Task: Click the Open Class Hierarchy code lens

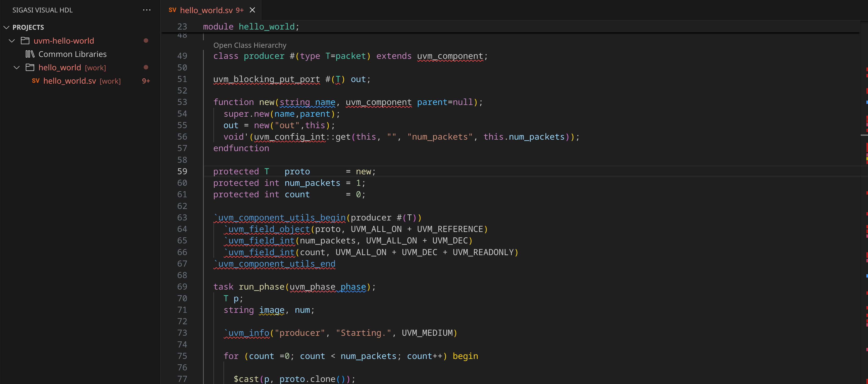Action: click(x=250, y=45)
